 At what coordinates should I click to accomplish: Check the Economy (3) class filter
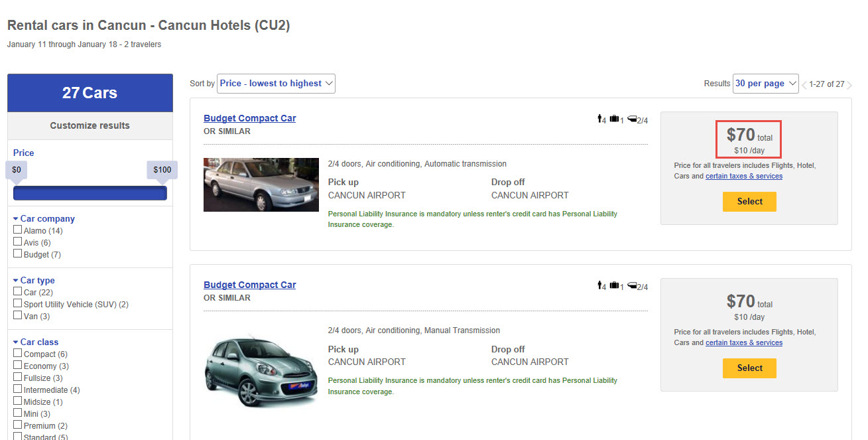click(18, 365)
